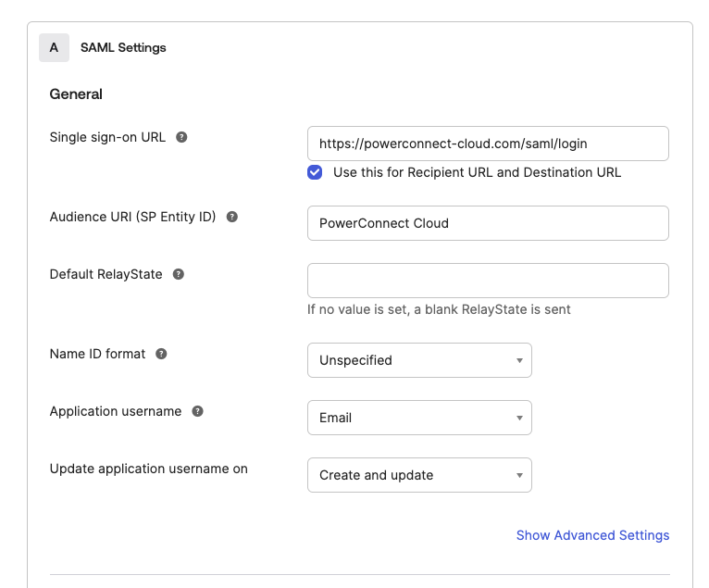Toggle the Recipient and Destination URL checkbox

click(316, 172)
